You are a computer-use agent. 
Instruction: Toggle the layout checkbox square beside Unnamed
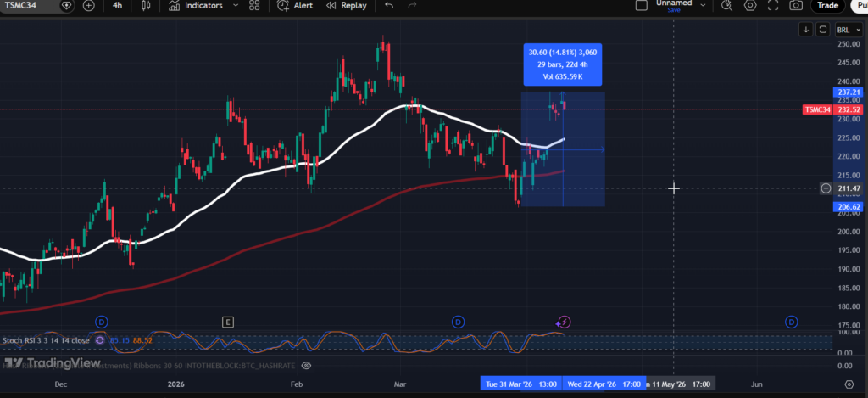coord(643,5)
